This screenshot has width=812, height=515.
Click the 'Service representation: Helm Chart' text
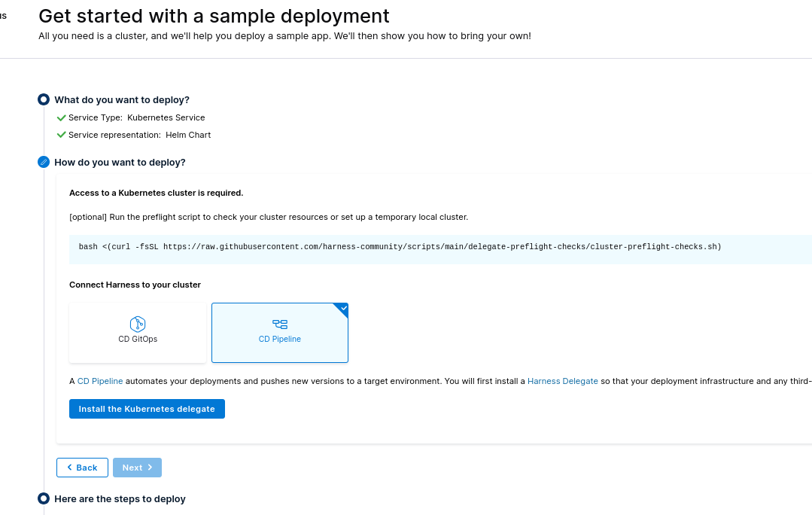click(139, 135)
